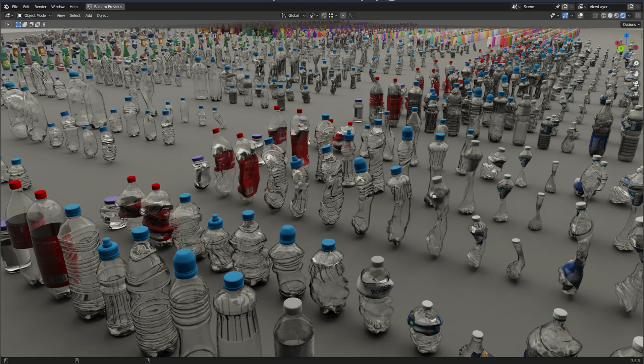
Task: Switch viewport shading to Solid mode
Action: click(610, 15)
